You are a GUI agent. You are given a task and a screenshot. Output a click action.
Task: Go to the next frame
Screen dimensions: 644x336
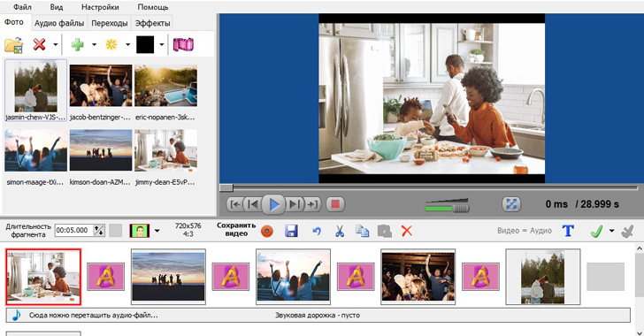coord(295,204)
